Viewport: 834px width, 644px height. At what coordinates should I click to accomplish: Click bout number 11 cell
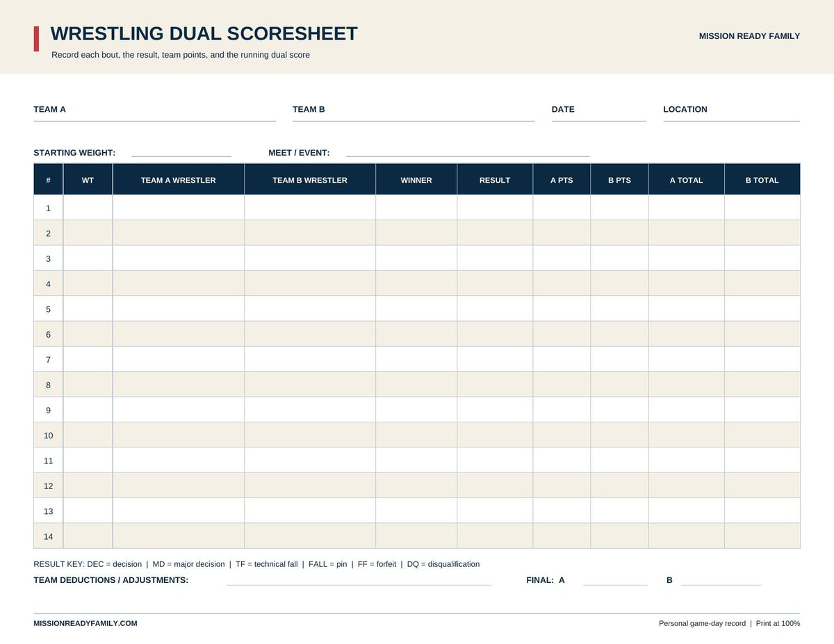pos(48,460)
